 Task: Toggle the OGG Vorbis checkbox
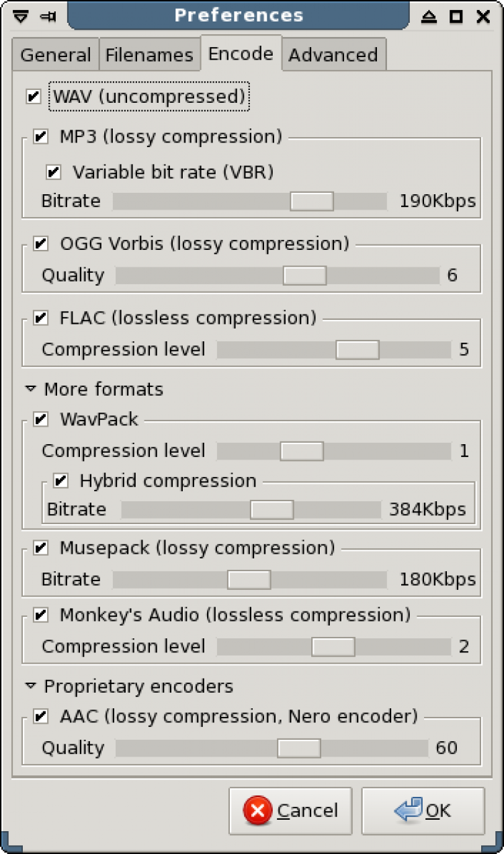coord(41,243)
